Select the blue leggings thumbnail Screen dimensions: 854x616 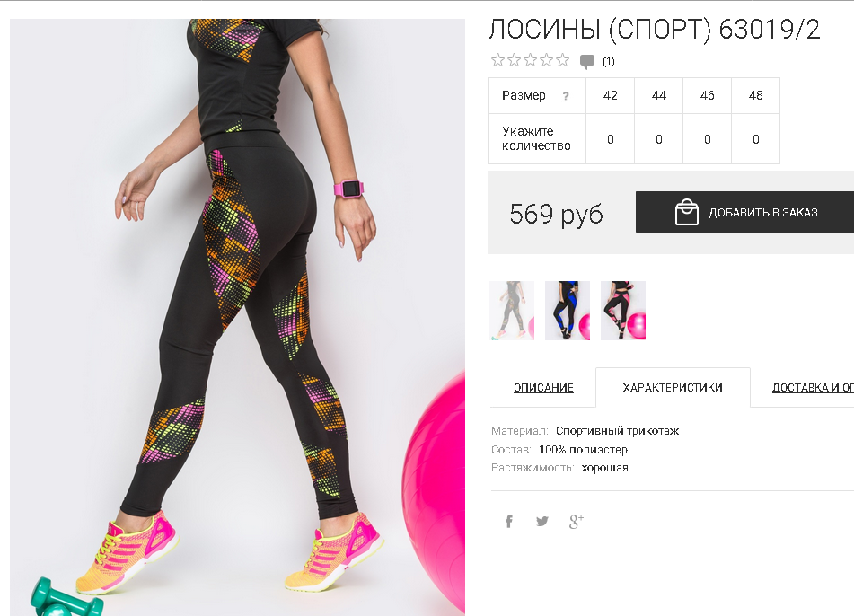point(568,311)
